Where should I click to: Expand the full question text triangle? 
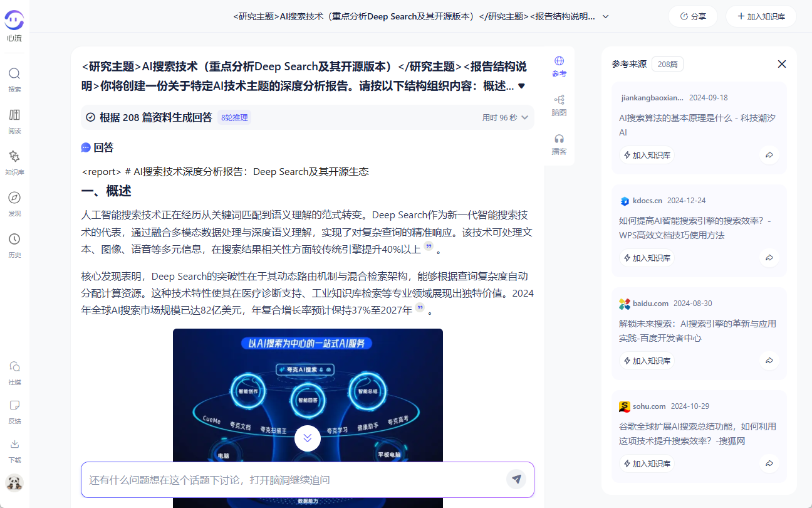click(x=522, y=86)
